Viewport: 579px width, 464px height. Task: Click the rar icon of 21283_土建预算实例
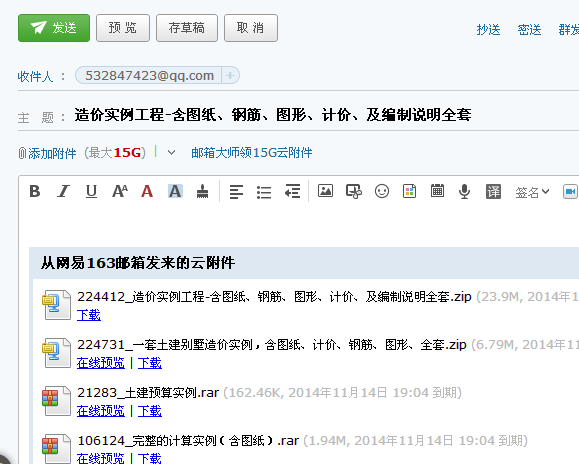coord(56,401)
